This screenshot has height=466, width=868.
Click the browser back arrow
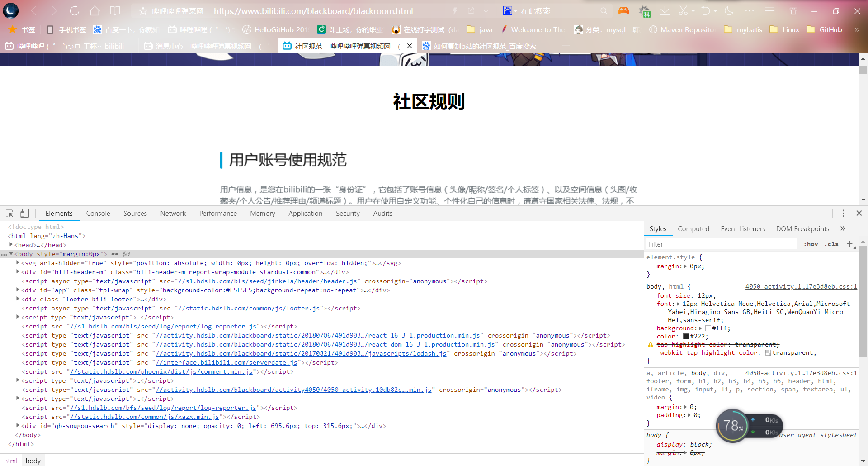(x=34, y=10)
